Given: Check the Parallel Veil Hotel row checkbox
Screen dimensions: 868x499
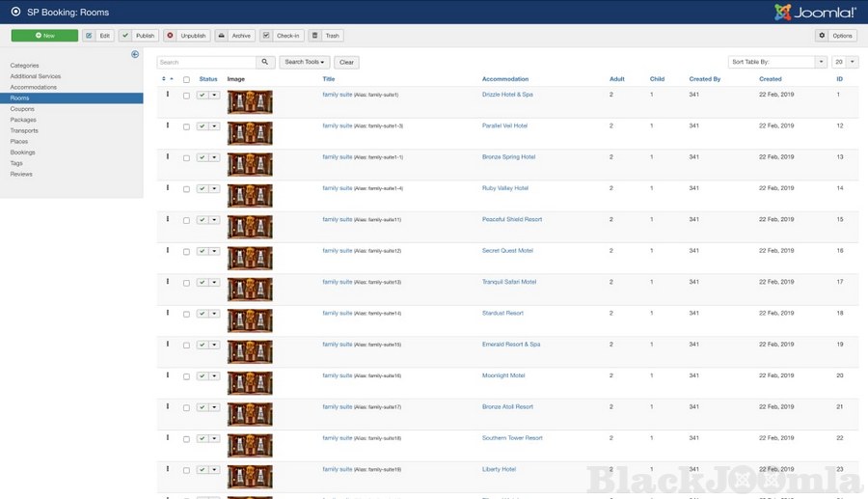Looking at the screenshot, I should (186, 126).
